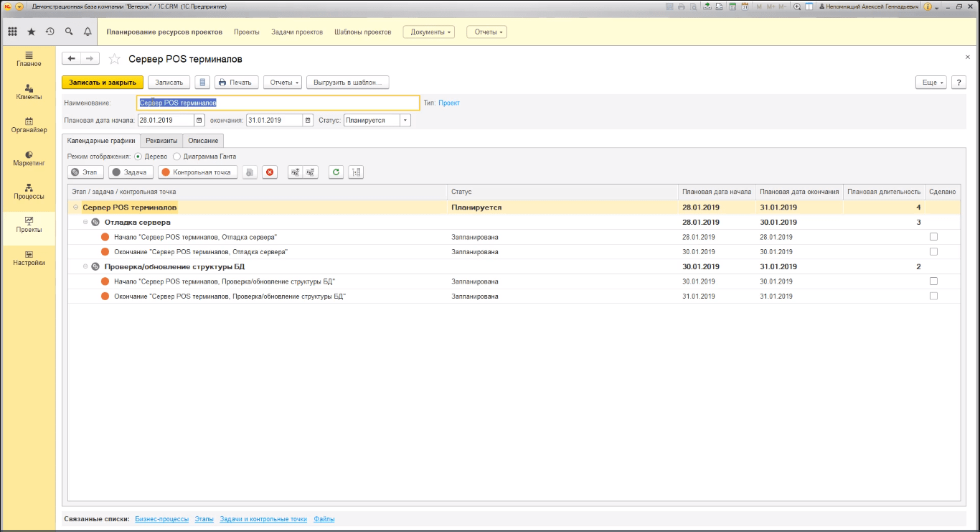This screenshot has width=980, height=532.
Task: Go to the Клиенты section
Action: [x=29, y=92]
